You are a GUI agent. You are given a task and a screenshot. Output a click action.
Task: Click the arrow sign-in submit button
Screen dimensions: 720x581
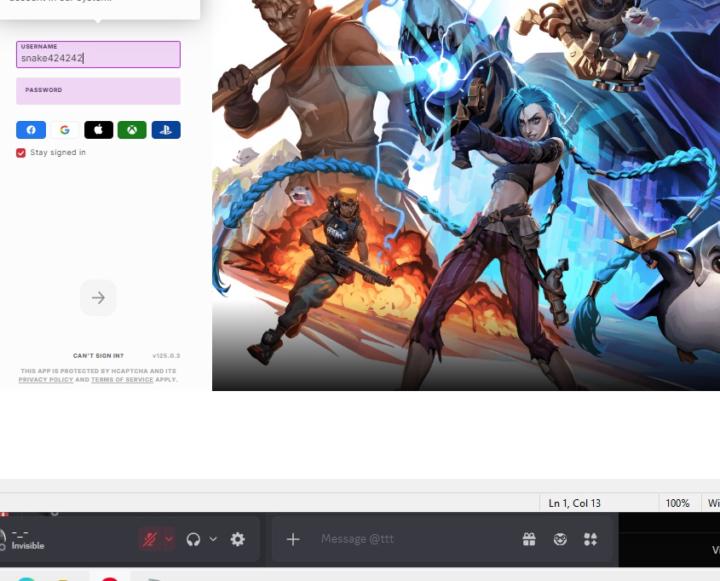98,298
